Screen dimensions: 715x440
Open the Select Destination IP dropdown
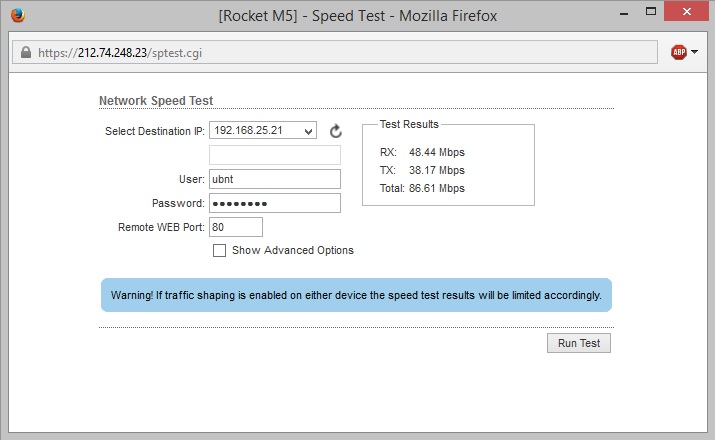coord(263,130)
